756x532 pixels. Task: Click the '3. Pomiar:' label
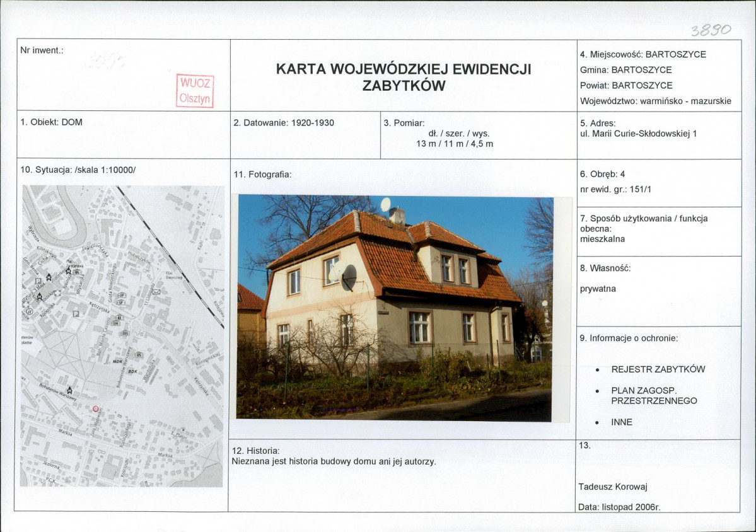[x=404, y=123]
